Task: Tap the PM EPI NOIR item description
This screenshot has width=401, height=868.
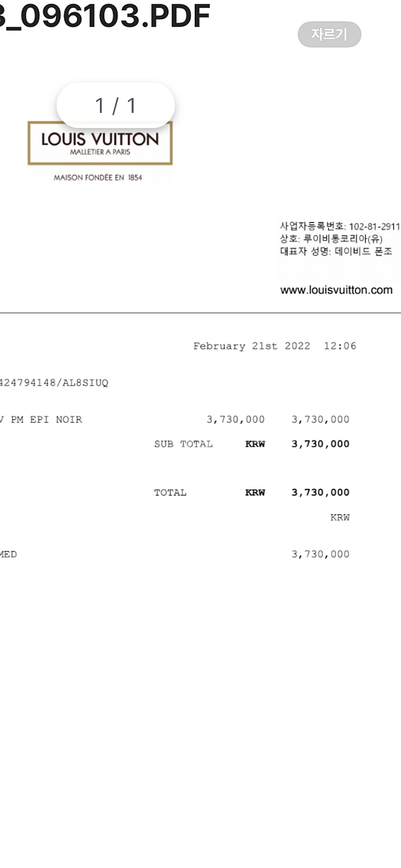Action: tap(47, 420)
